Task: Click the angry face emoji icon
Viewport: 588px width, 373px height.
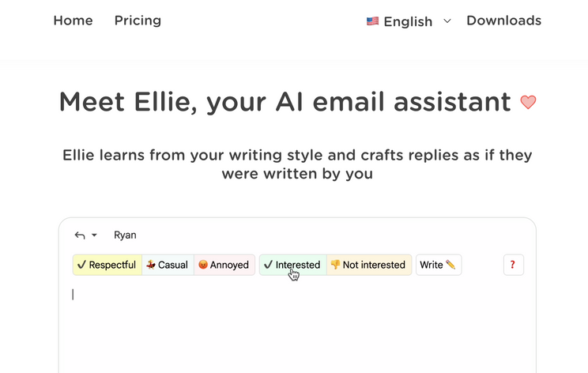Action: (x=203, y=265)
